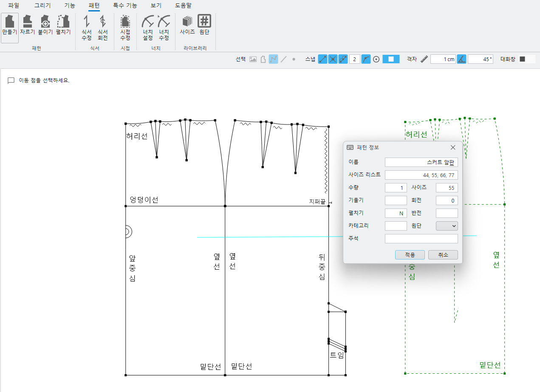540x392 pixels.
Task: Open the 도움말 tab
Action: tap(184, 6)
